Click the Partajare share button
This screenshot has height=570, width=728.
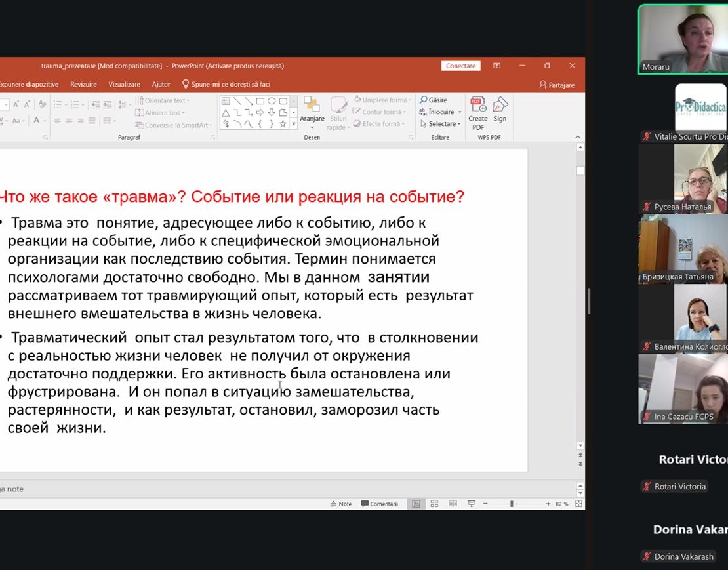[557, 85]
